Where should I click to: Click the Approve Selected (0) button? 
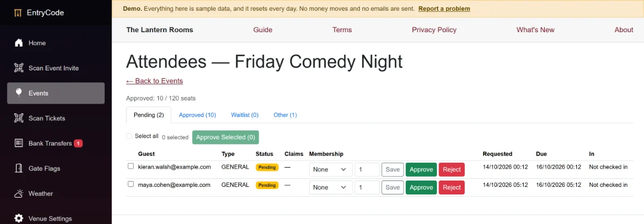[225, 138]
